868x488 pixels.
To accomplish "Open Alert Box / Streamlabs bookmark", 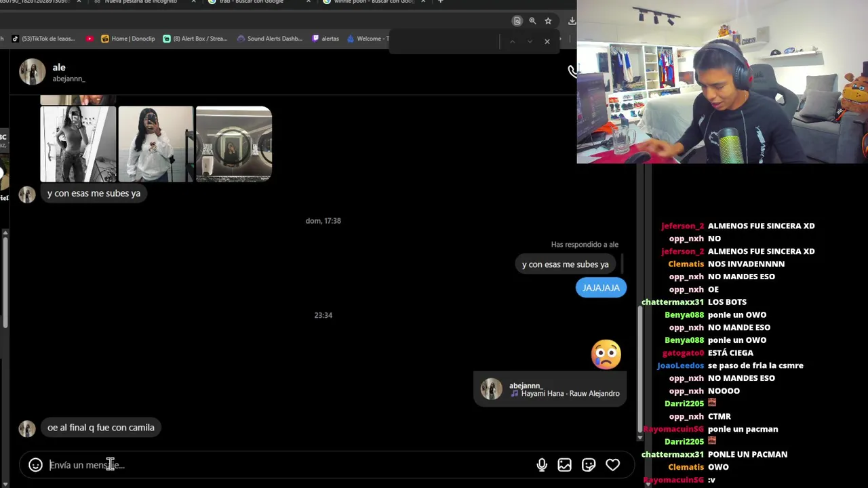I will tap(195, 39).
